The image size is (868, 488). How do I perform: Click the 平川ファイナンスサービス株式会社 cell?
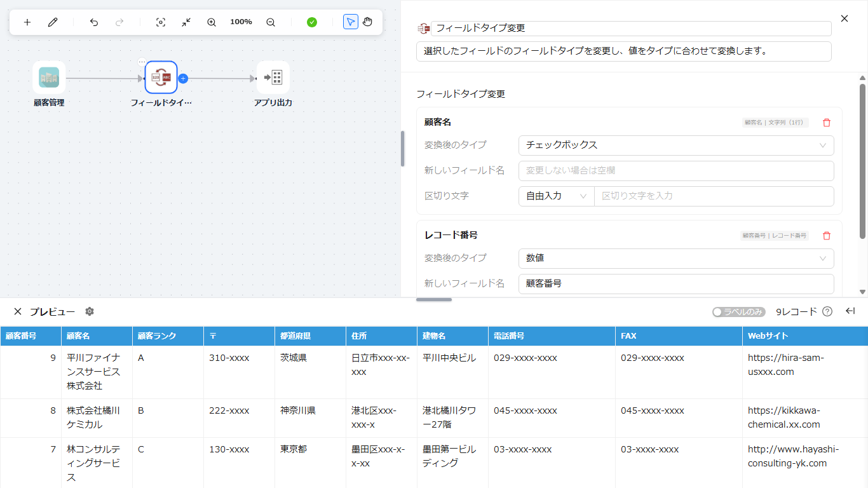[x=97, y=372]
